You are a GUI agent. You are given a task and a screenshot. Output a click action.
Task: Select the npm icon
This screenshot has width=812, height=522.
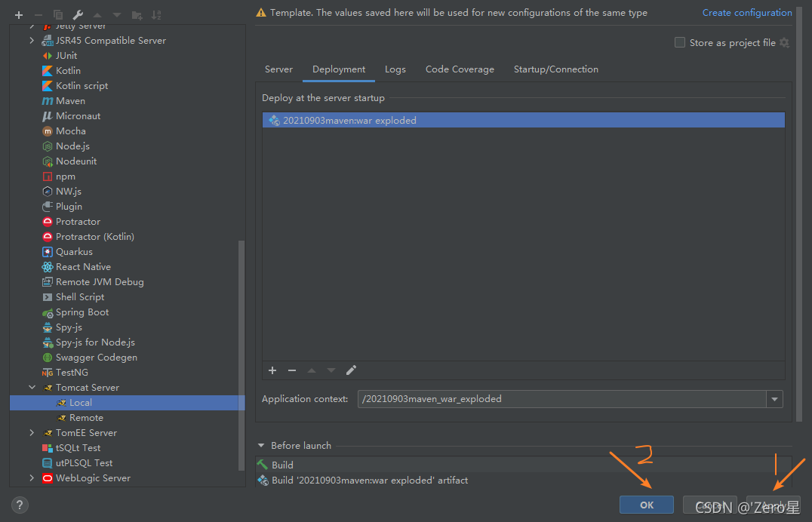pos(47,177)
